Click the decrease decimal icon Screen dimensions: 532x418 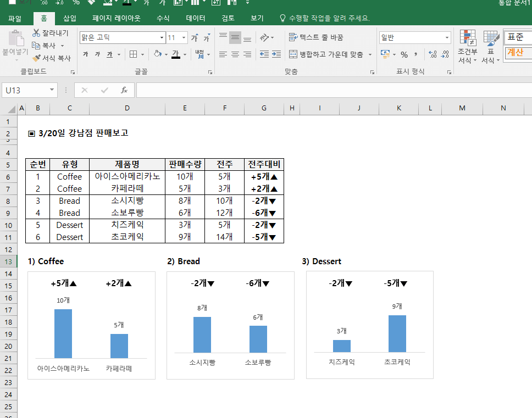pyautogui.click(x=445, y=54)
